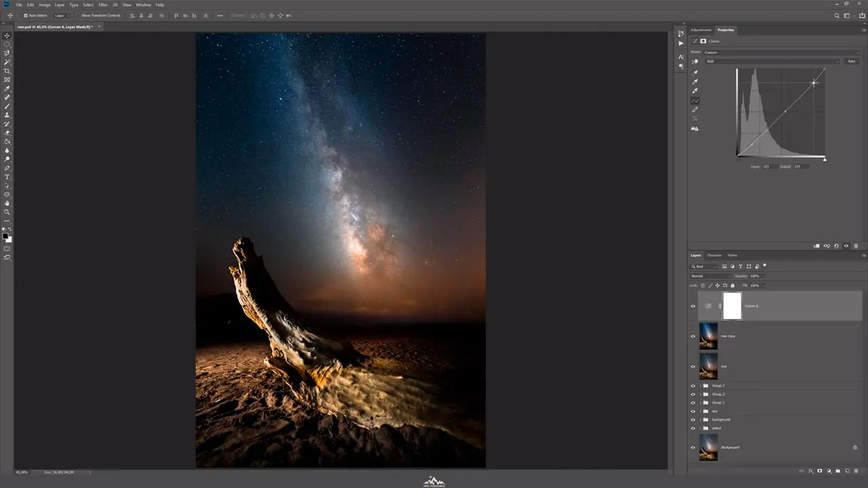
Task: Click the white point slider under curve
Action: point(825,159)
